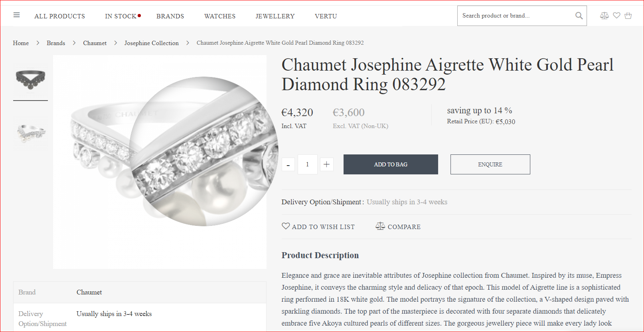644x332 pixels.
Task: Increase quantity with the plus button
Action: click(x=326, y=164)
